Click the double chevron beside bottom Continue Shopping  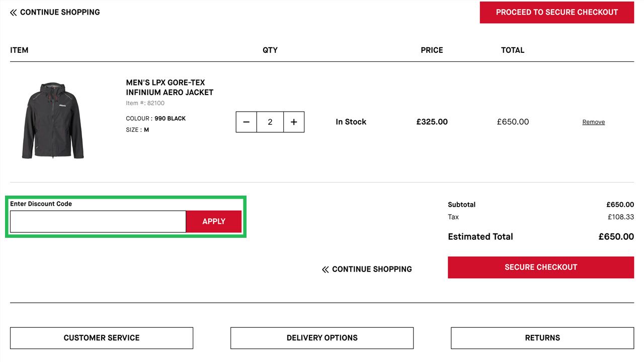pyautogui.click(x=325, y=269)
